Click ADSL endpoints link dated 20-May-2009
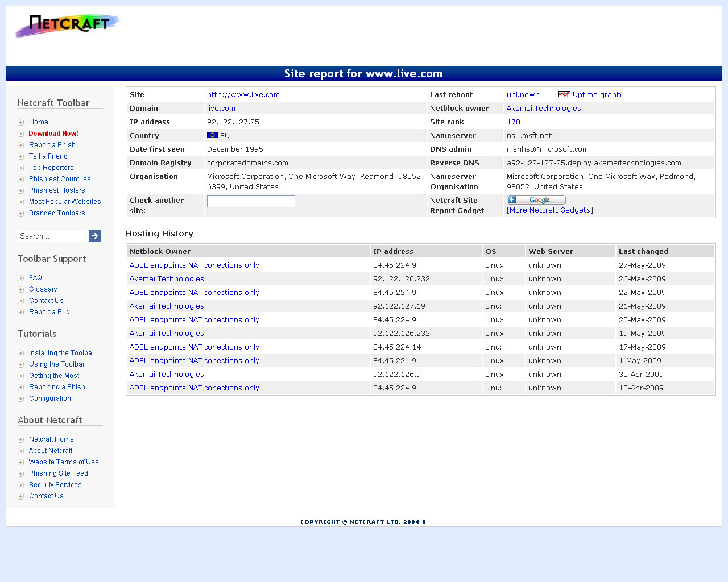The height and width of the screenshot is (582, 728). [195, 320]
